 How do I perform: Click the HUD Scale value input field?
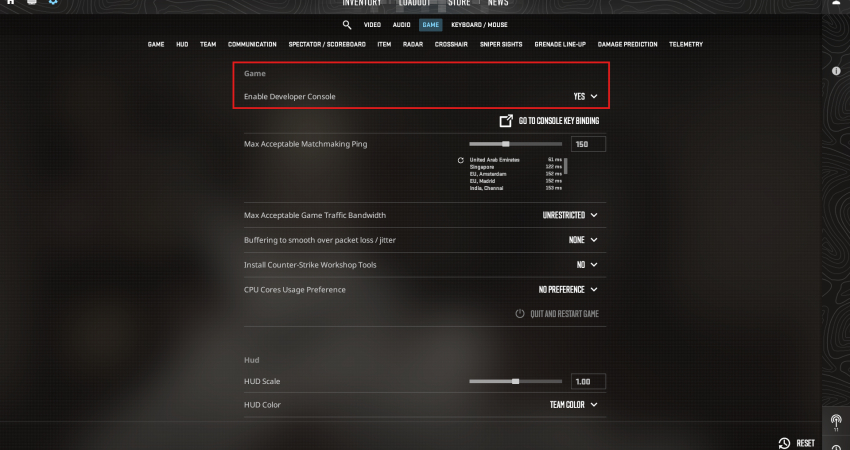click(588, 382)
